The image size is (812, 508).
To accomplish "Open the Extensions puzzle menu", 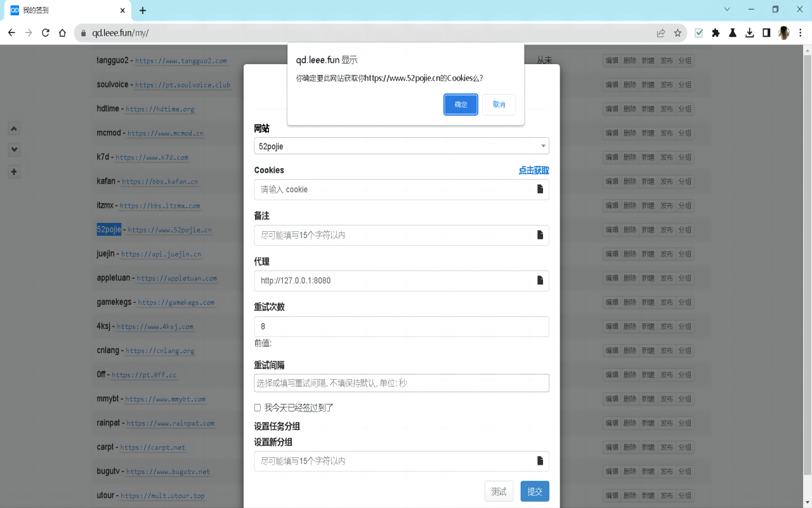I will [716, 33].
